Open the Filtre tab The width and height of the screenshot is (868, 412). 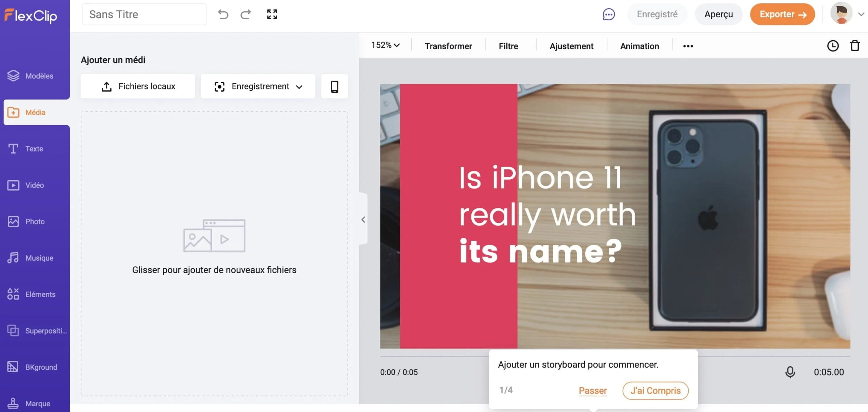coord(508,46)
